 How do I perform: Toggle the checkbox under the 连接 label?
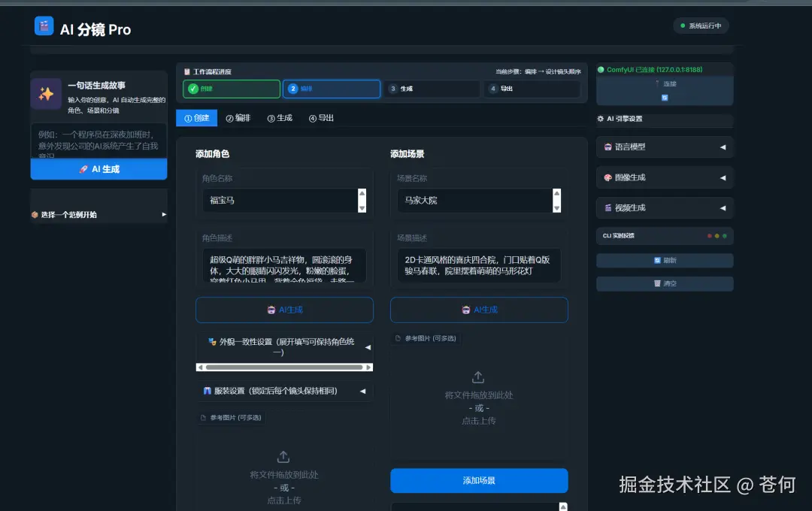point(665,98)
